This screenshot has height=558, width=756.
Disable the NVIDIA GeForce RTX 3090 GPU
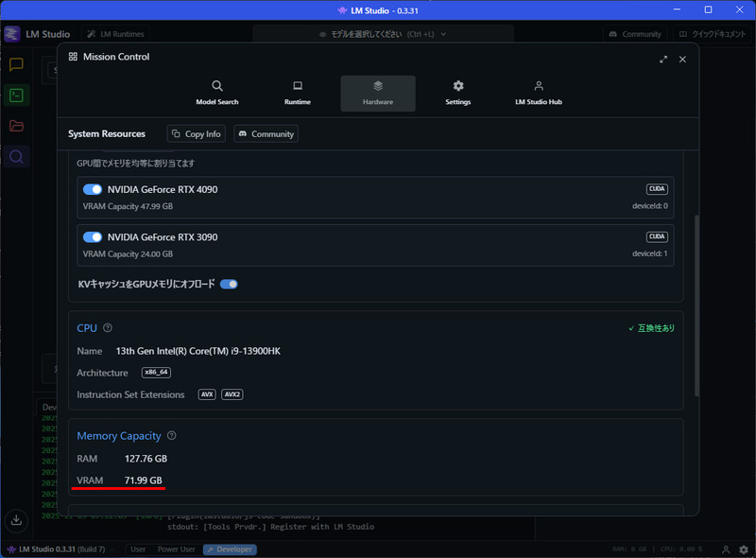tap(93, 237)
